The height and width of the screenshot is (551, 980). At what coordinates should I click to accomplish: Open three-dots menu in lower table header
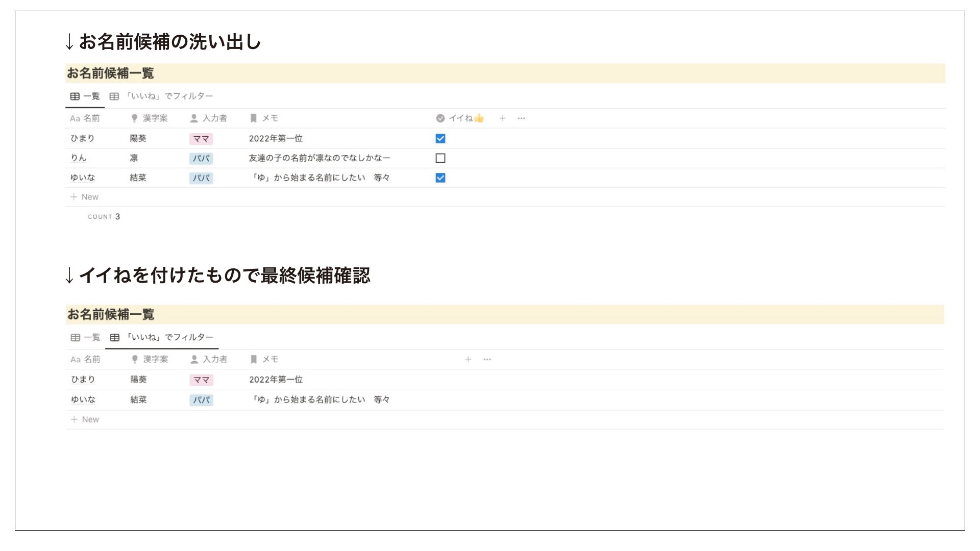[487, 360]
